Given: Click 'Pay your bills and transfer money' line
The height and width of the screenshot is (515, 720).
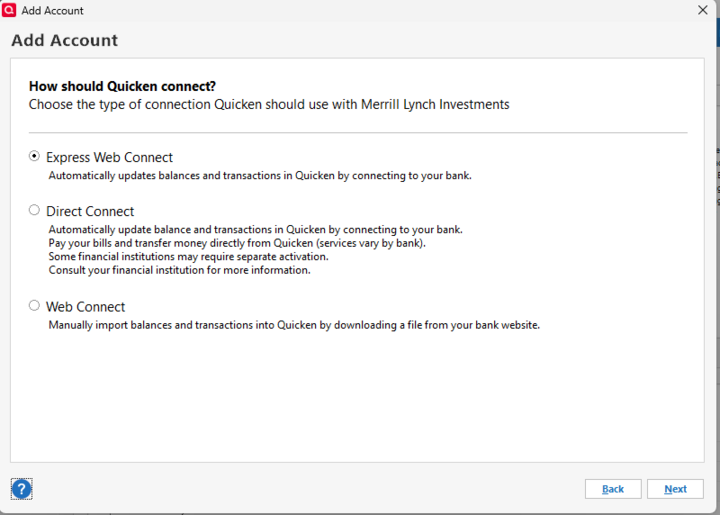Looking at the screenshot, I should pos(237,243).
